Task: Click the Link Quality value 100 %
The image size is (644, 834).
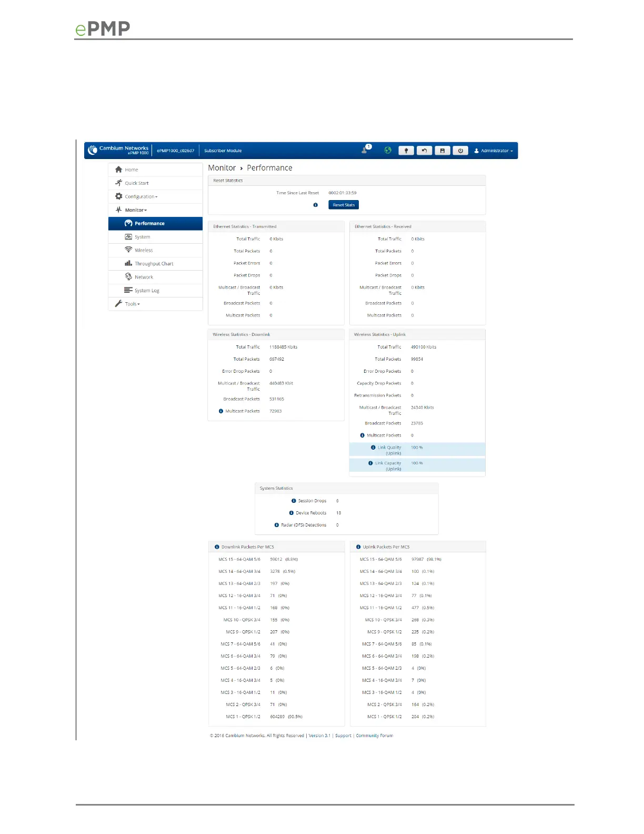Action: (x=417, y=448)
